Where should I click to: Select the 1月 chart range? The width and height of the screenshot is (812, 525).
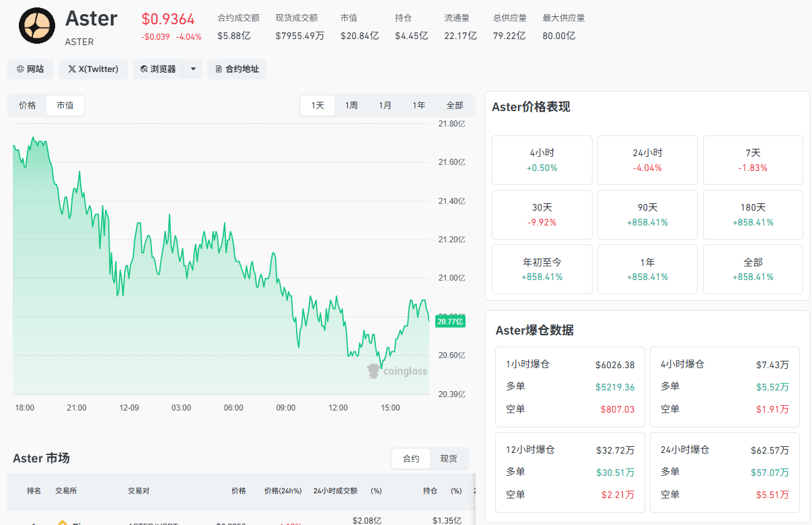pos(385,106)
